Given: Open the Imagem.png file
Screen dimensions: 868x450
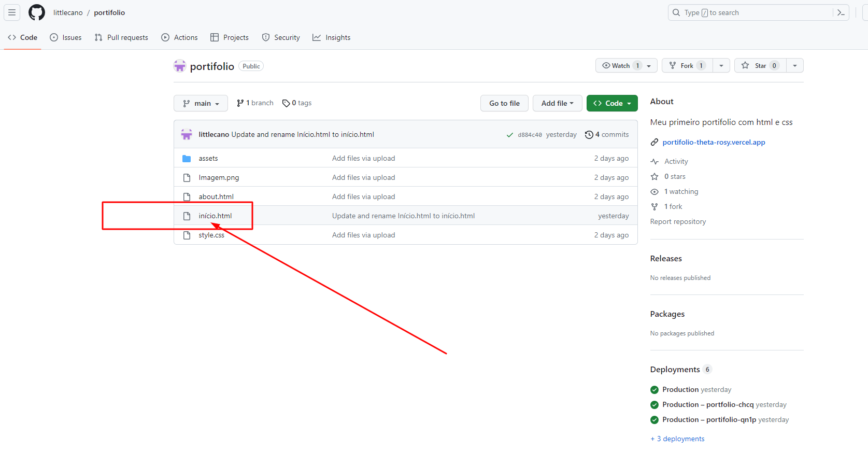Looking at the screenshot, I should click(x=219, y=177).
